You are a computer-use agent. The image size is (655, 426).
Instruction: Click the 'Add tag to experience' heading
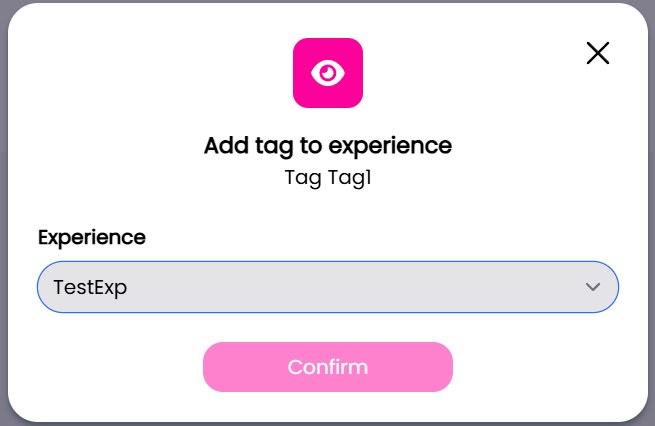point(328,146)
